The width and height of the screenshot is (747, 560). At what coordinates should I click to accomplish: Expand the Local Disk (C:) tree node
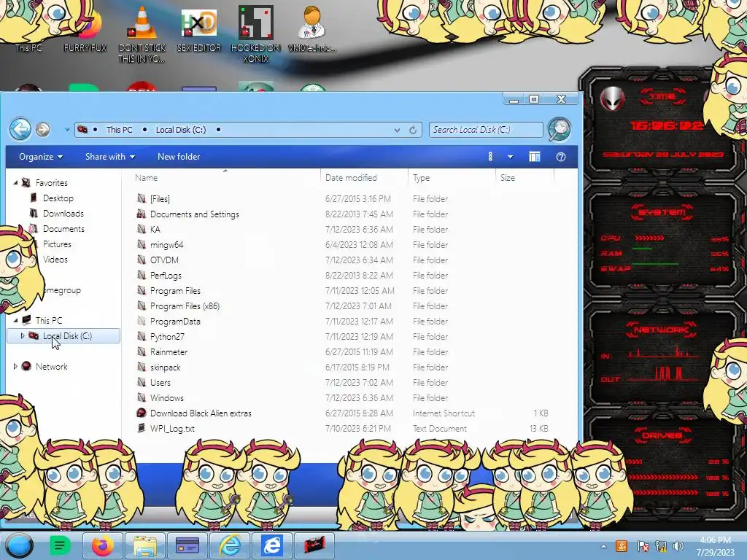pyautogui.click(x=22, y=335)
